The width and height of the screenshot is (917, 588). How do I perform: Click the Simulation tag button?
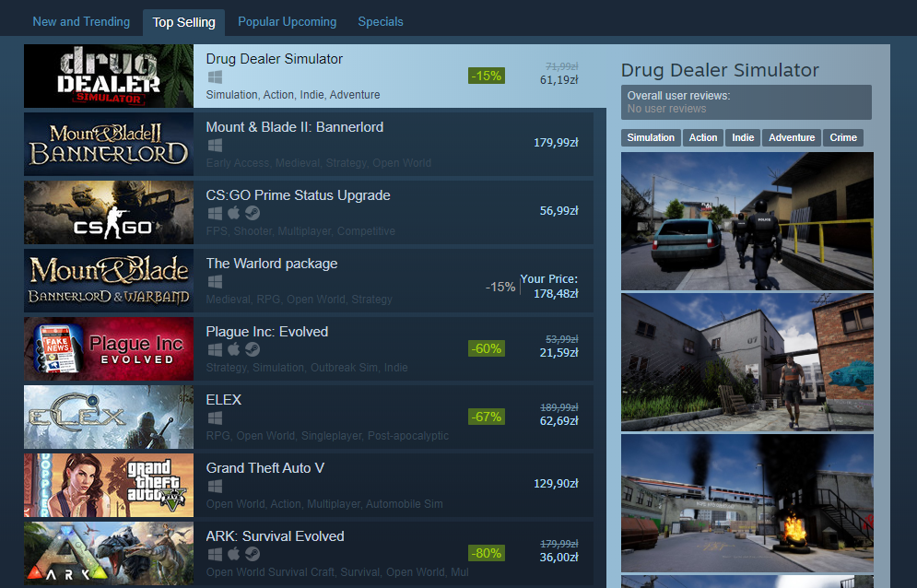651,137
